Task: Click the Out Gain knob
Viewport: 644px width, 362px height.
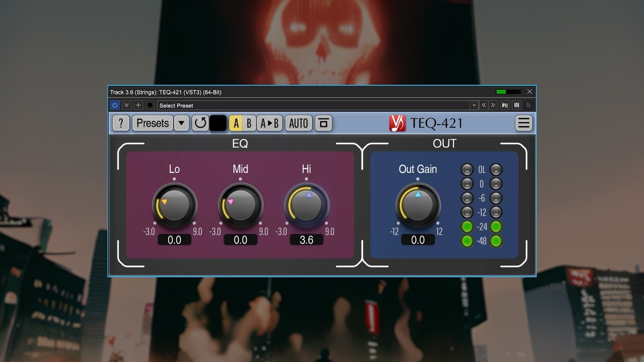Action: [x=418, y=205]
